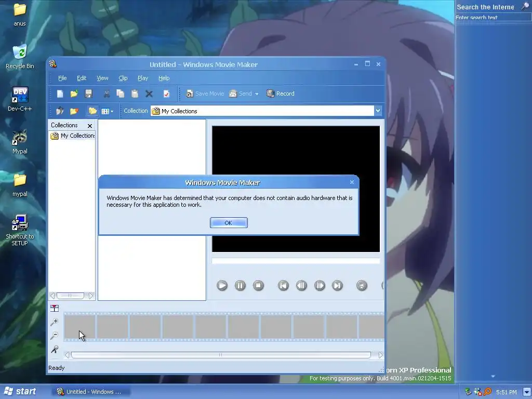The image size is (532, 399).
Task: Click the sidebar search magnifier icon
Action: tap(525, 6)
